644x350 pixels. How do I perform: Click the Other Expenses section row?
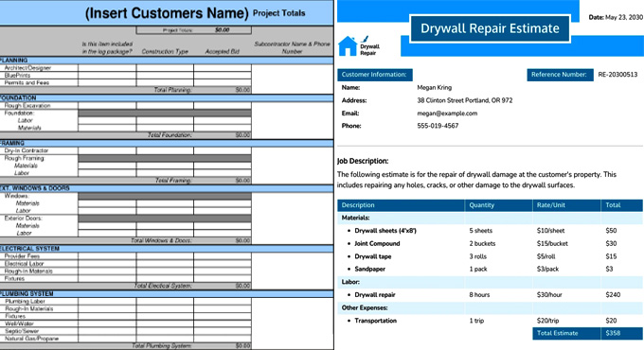click(x=490, y=307)
